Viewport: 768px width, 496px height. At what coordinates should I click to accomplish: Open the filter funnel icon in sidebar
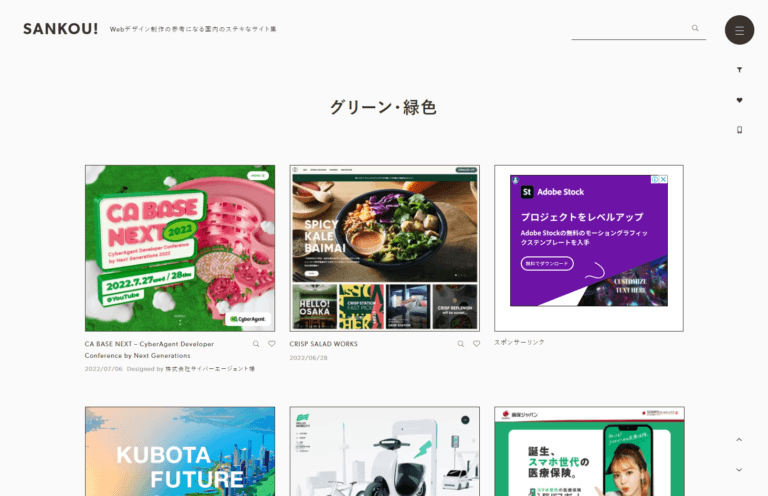739,70
